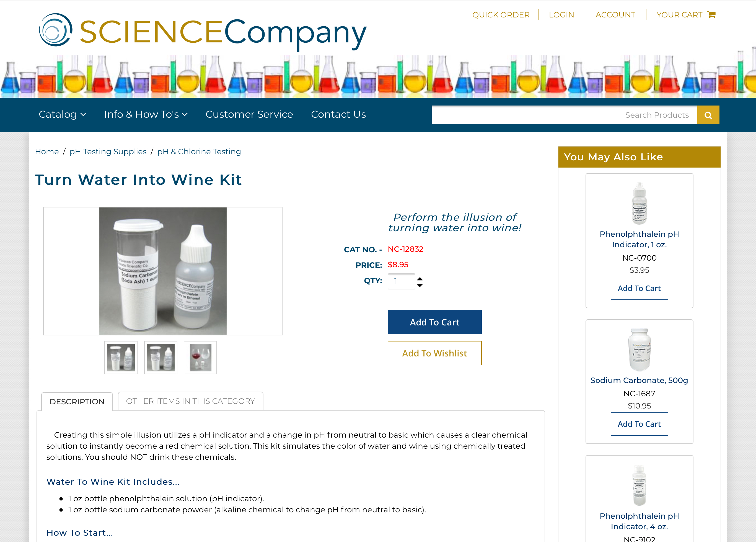The image size is (756, 542).
Task: Expand the Catalog dropdown menu
Action: click(x=62, y=114)
